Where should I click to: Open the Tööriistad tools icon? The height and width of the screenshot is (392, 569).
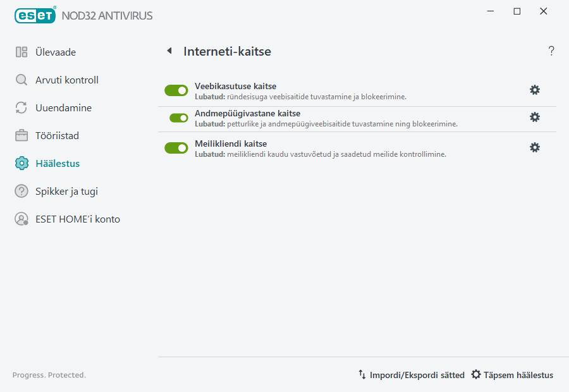pyautogui.click(x=22, y=135)
